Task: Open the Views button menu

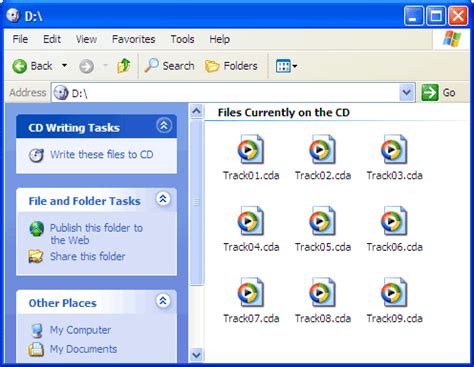Action: 286,66
